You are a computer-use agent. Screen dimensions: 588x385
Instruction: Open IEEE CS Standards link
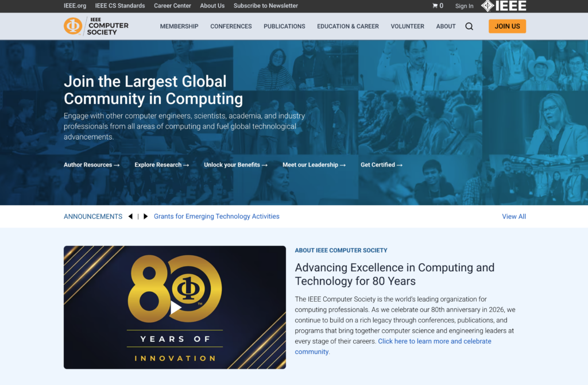point(120,6)
